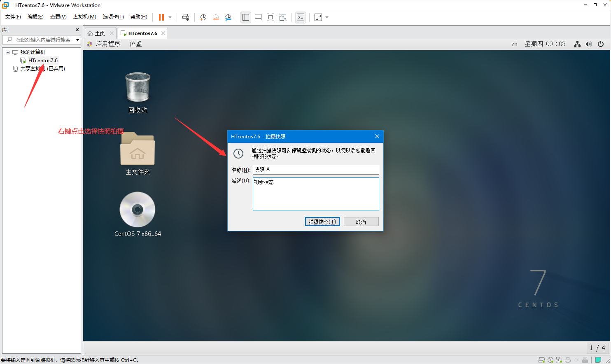
Task: Toggle Unity mode icon
Action: click(x=283, y=17)
